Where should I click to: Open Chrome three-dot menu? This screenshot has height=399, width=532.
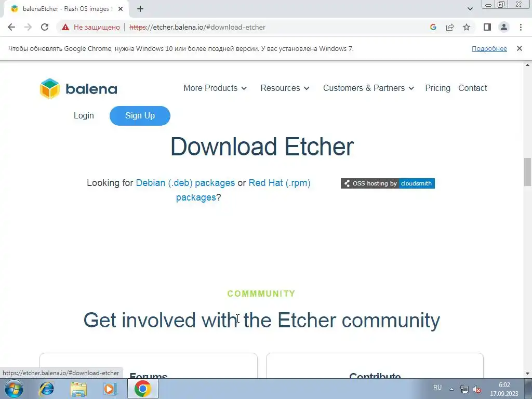coord(521,27)
